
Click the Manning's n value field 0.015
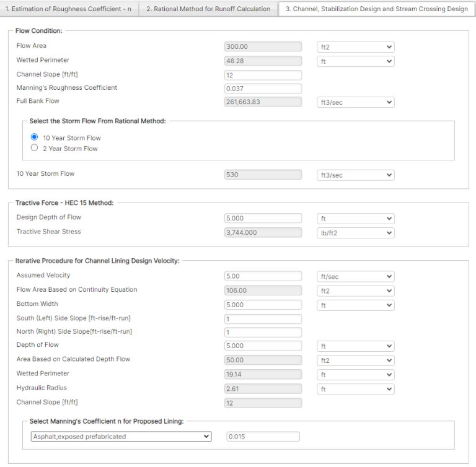pyautogui.click(x=263, y=437)
